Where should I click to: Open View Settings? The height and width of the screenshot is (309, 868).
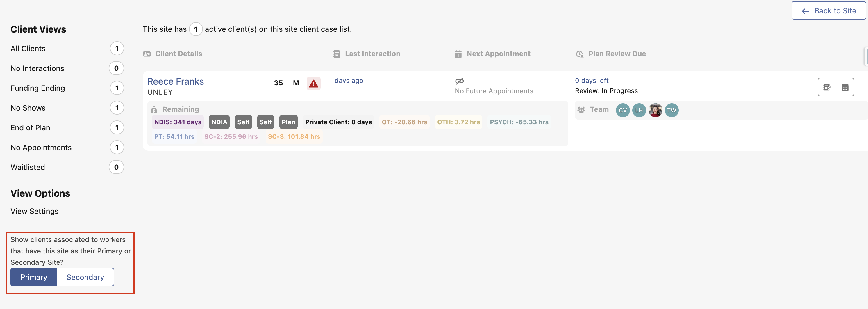(x=34, y=211)
